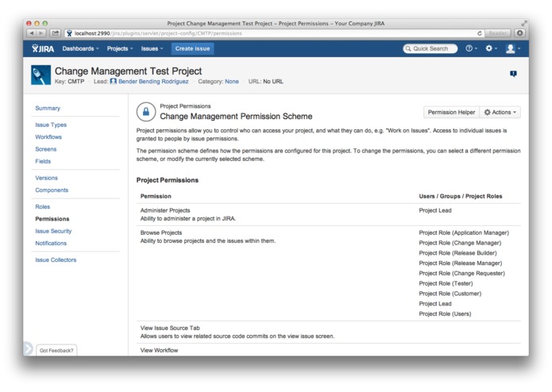Click Project Role (Release Builder) entry

tap(457, 253)
